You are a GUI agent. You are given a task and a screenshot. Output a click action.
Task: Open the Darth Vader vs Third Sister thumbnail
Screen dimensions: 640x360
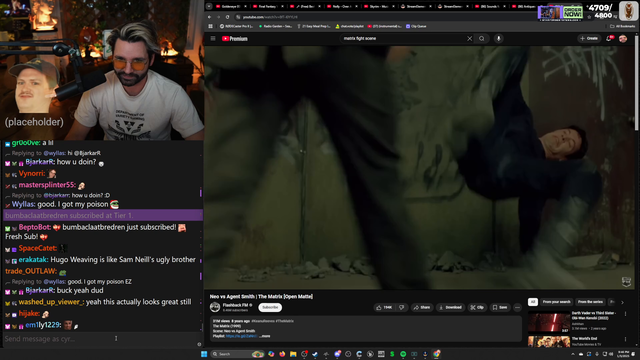(549, 322)
